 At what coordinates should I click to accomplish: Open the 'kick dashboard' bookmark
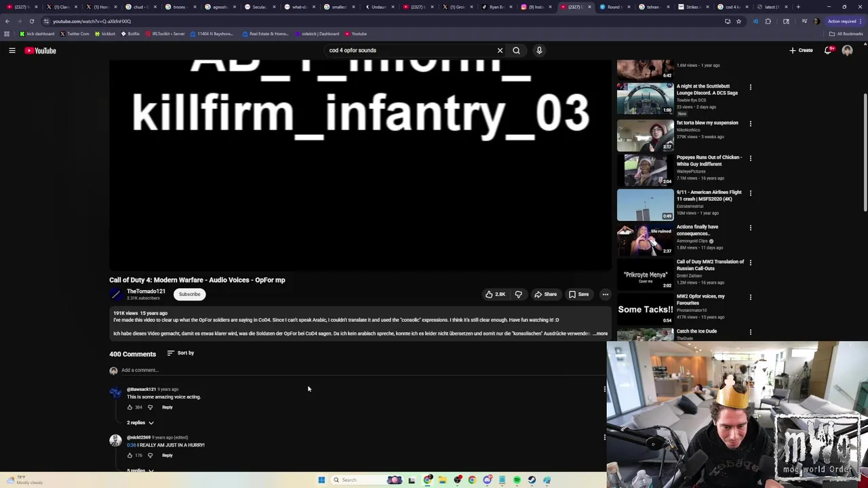[x=37, y=34]
